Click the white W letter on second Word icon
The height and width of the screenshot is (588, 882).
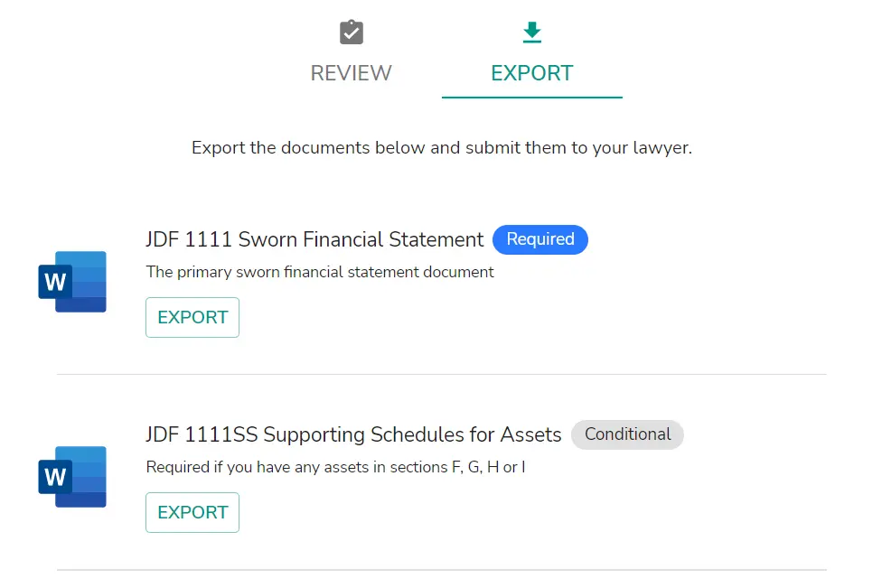55,477
